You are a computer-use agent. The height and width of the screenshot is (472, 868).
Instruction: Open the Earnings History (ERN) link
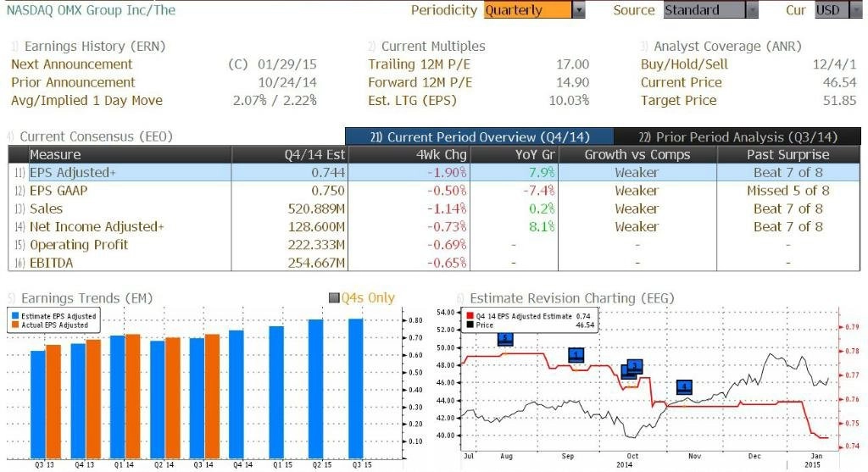coord(94,47)
